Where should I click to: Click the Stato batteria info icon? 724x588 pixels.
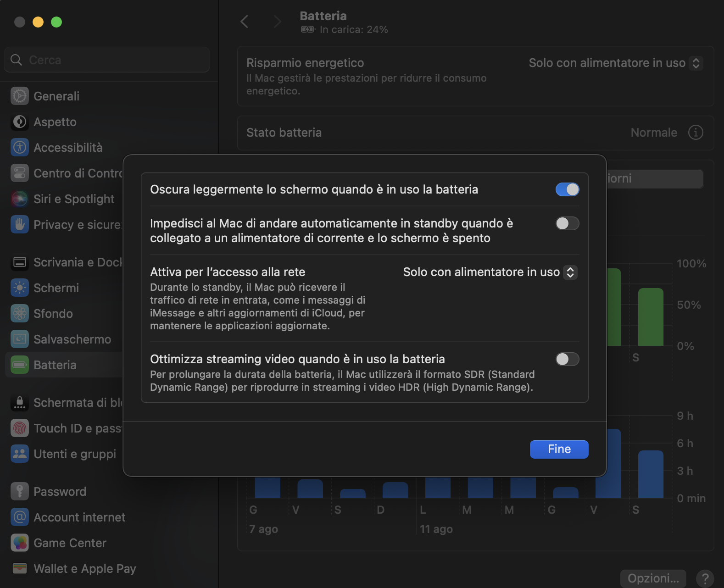[696, 133]
